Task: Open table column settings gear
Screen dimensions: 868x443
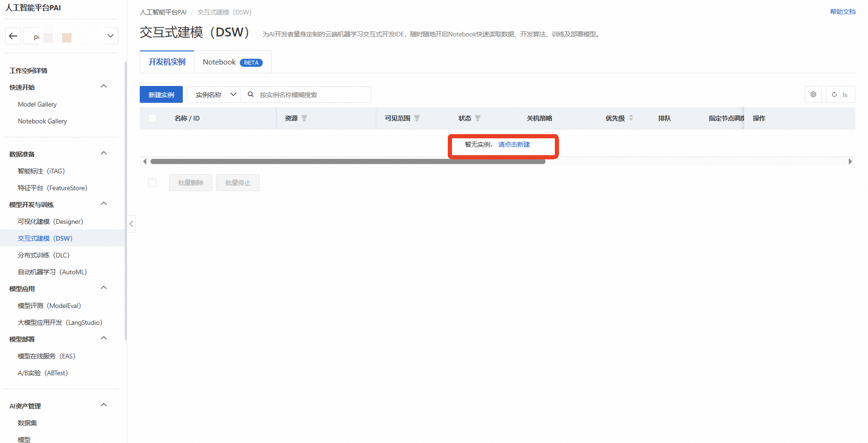Action: tap(813, 94)
